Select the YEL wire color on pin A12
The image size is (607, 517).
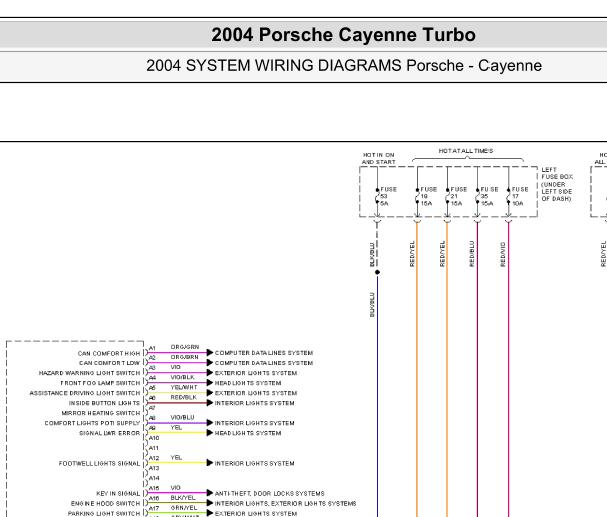click(x=176, y=458)
